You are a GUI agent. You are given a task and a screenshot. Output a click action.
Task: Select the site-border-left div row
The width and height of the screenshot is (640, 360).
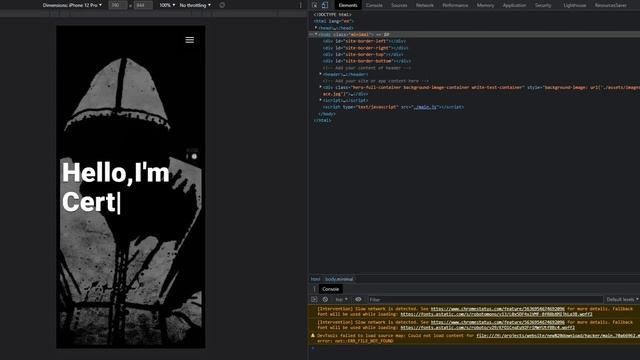pyautogui.click(x=364, y=41)
